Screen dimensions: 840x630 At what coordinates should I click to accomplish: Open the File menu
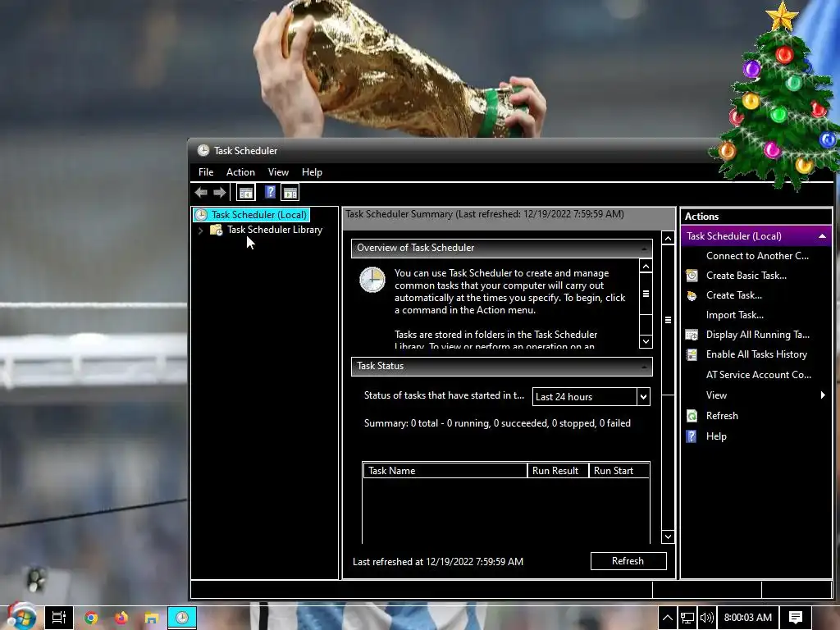pyautogui.click(x=206, y=172)
